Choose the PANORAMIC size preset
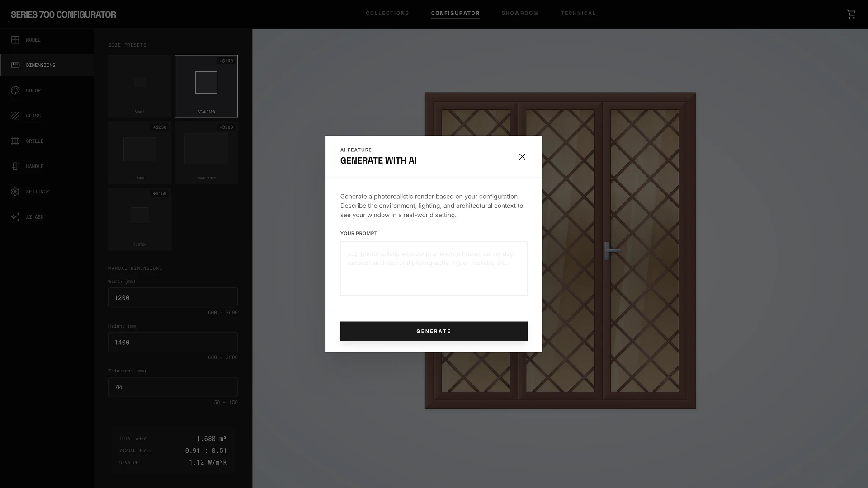The image size is (868, 488). [x=206, y=152]
